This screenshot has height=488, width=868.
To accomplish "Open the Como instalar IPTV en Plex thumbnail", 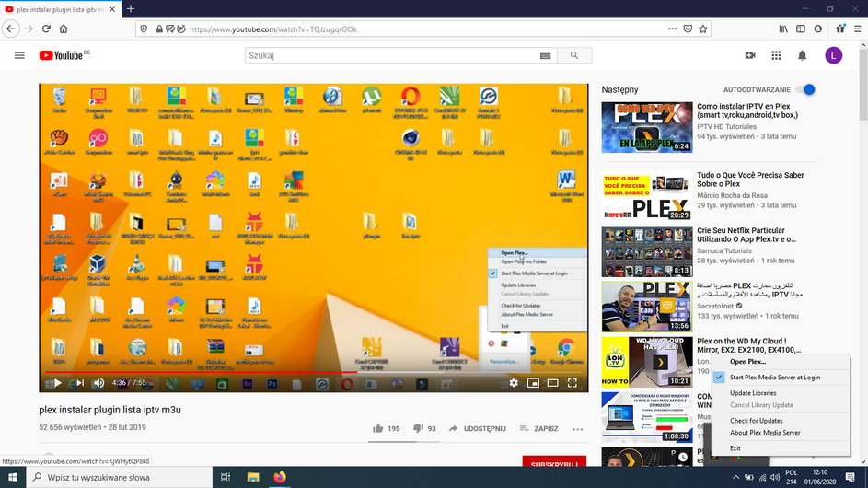I will click(647, 127).
